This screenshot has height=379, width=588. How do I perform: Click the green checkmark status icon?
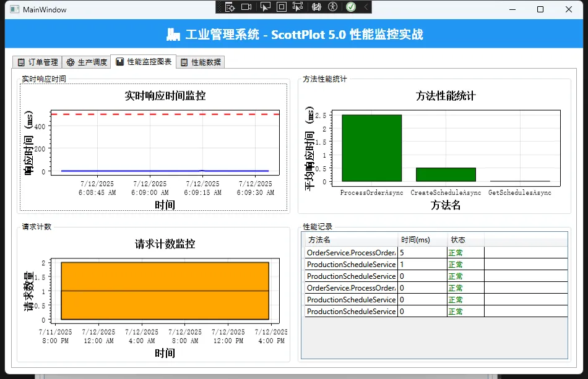(x=351, y=7)
